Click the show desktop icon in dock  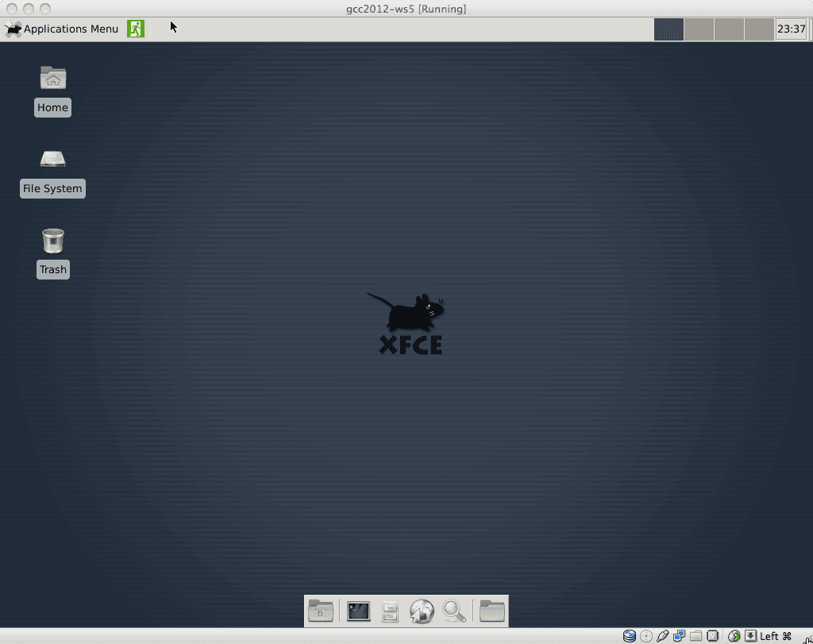point(321,611)
